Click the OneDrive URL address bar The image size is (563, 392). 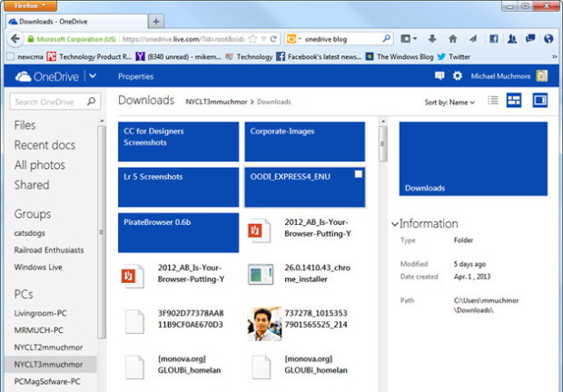tap(183, 39)
